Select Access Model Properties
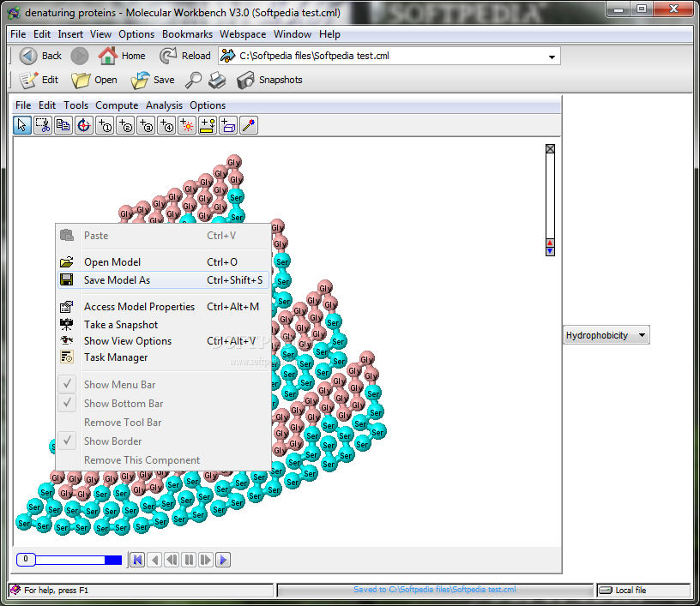The width and height of the screenshot is (700, 606). click(163, 307)
